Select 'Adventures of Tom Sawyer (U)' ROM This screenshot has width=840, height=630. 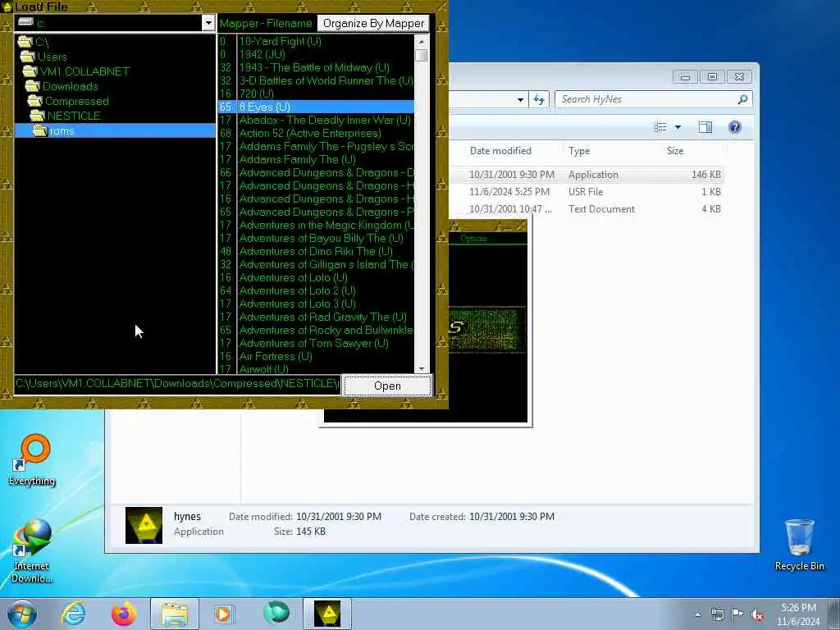(314, 344)
